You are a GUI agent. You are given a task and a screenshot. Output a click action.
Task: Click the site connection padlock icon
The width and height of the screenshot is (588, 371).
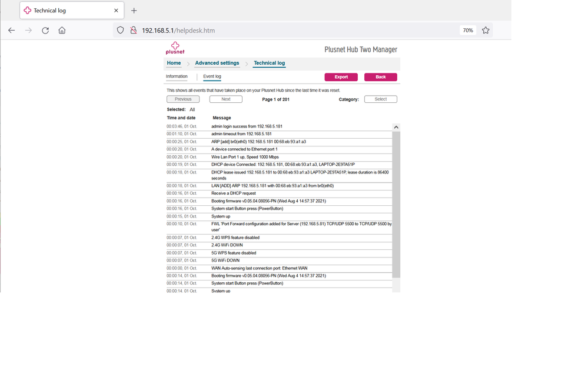[x=132, y=30]
